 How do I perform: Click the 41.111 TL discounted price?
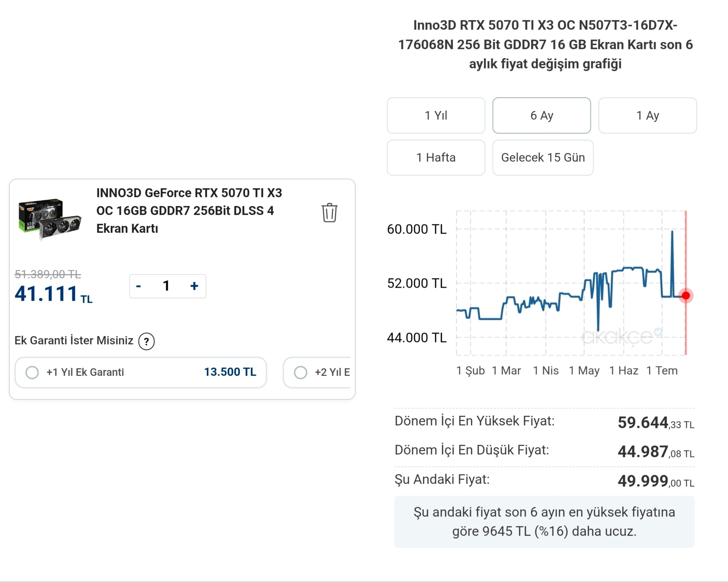coord(53,294)
